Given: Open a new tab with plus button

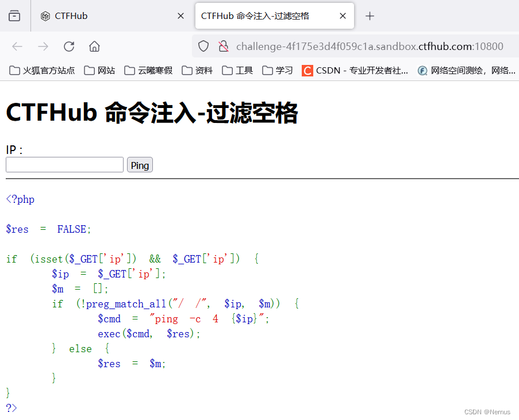Looking at the screenshot, I should pos(370,16).
